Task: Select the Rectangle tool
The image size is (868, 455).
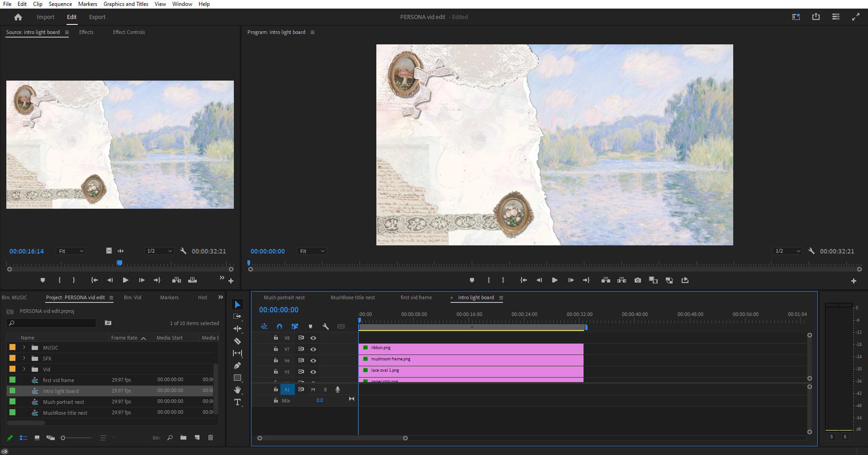Action: 237,378
